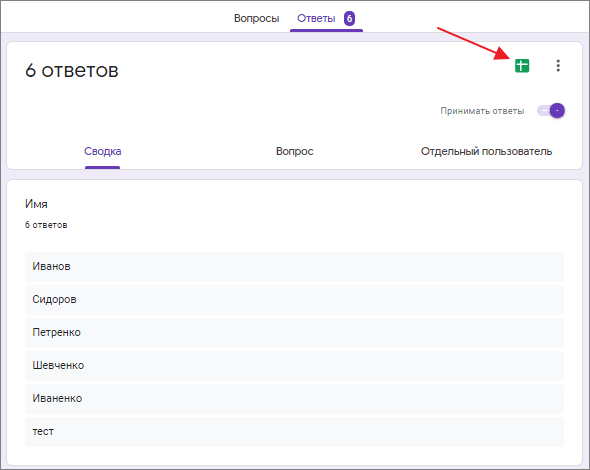This screenshot has width=590, height=470.
Task: Click the Иванов response row
Action: click(294, 267)
